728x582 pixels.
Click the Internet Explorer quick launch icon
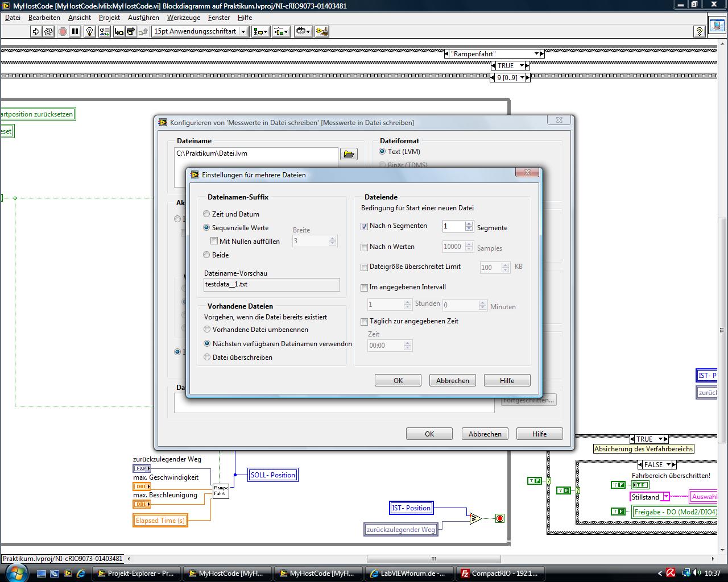(x=81, y=573)
